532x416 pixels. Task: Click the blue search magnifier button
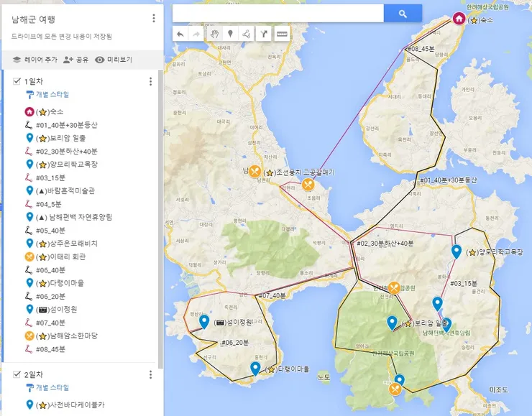tap(403, 14)
